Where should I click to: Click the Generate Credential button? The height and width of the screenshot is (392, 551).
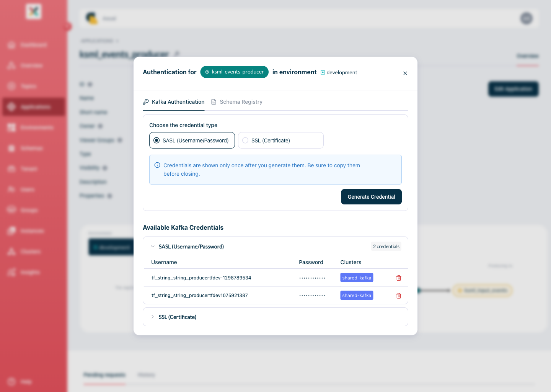pos(372,197)
